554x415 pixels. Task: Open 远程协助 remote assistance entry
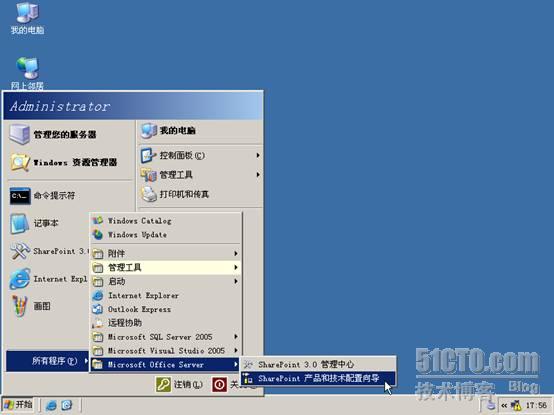[x=166, y=323]
